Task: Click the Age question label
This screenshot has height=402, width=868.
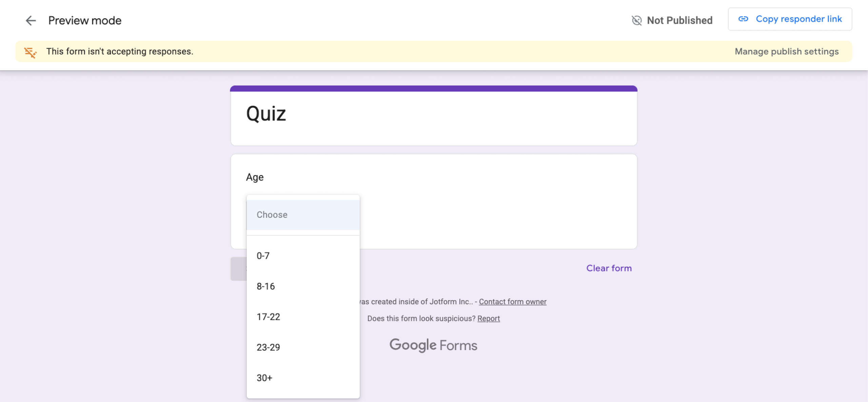Action: pos(255,177)
